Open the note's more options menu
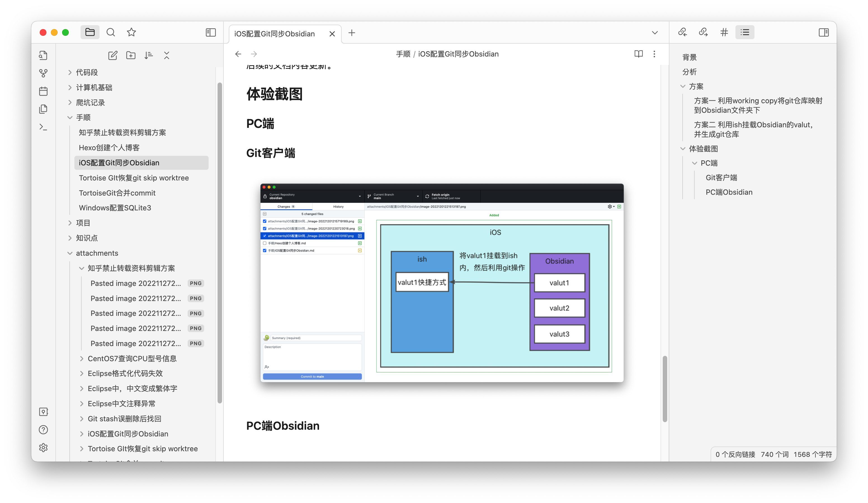The width and height of the screenshot is (868, 503). (654, 54)
